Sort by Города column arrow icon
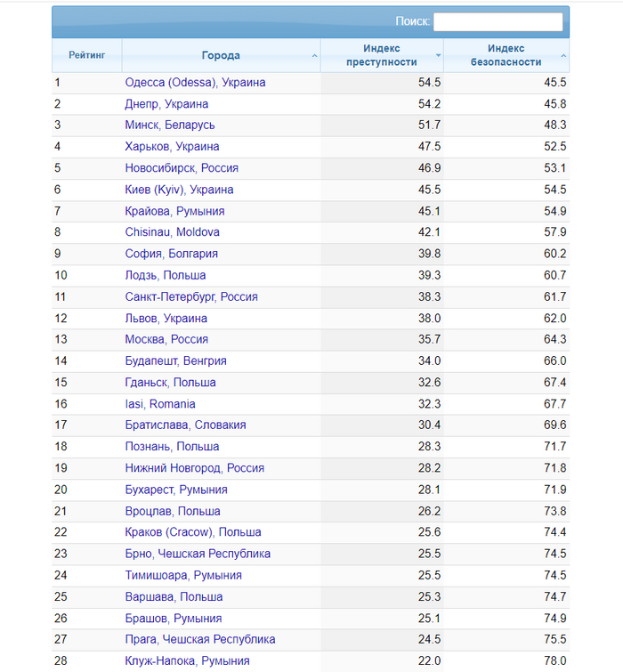 click(x=314, y=56)
